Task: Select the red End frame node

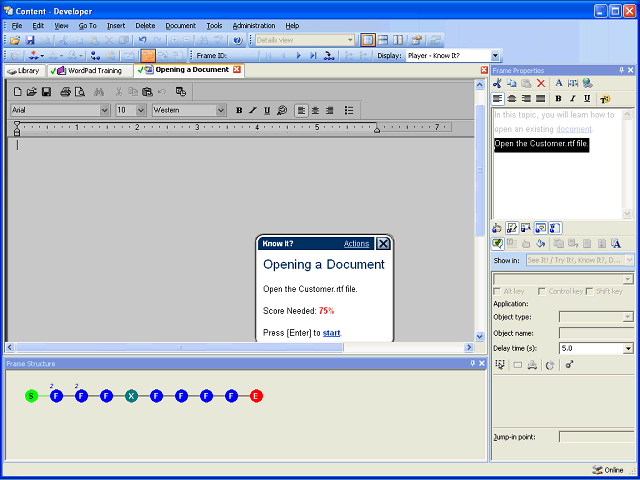Action: 256,396
